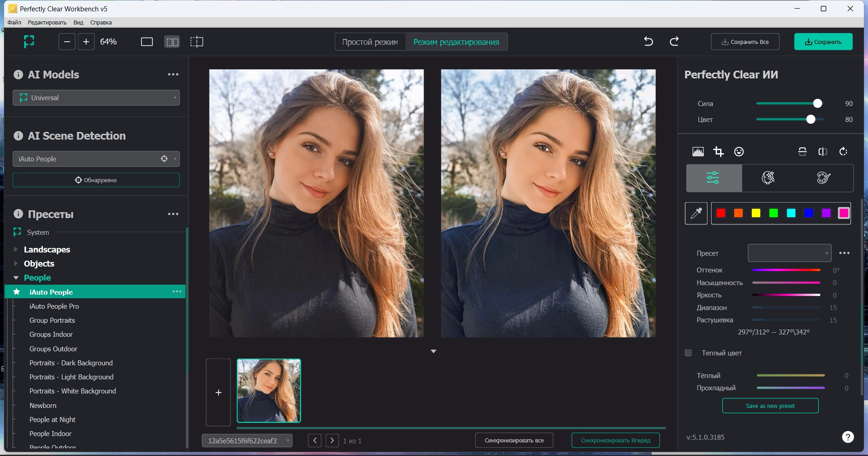Collapse the People preset group

pyautogui.click(x=16, y=277)
